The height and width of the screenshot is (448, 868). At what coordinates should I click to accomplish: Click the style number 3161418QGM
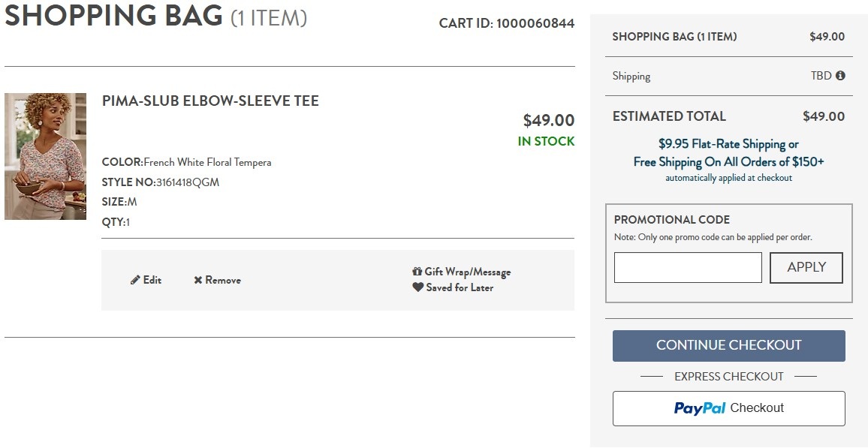click(x=187, y=182)
